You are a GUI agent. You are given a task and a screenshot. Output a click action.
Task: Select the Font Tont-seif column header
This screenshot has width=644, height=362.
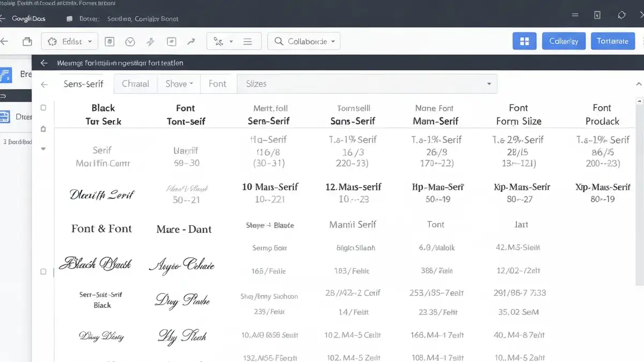click(x=186, y=115)
